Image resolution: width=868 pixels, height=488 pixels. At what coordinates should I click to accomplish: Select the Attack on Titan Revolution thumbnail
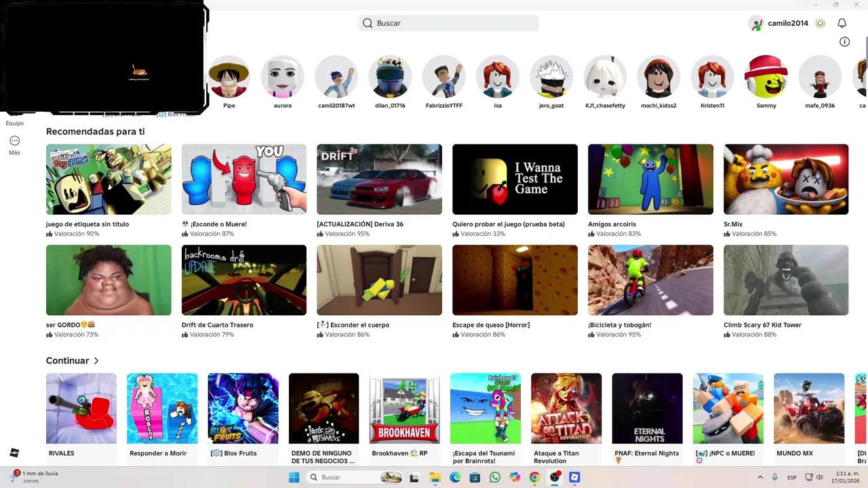(566, 409)
